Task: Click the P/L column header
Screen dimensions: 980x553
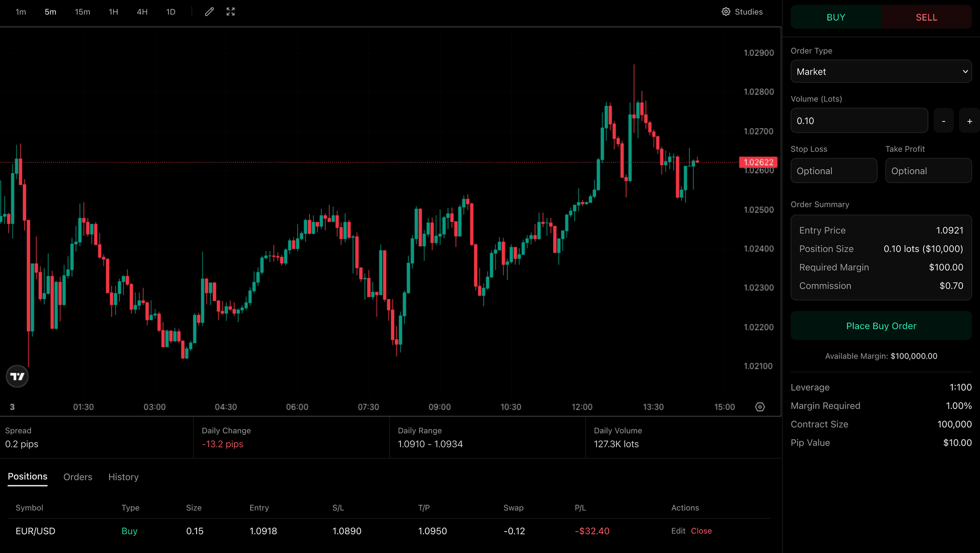Action: tap(580, 508)
